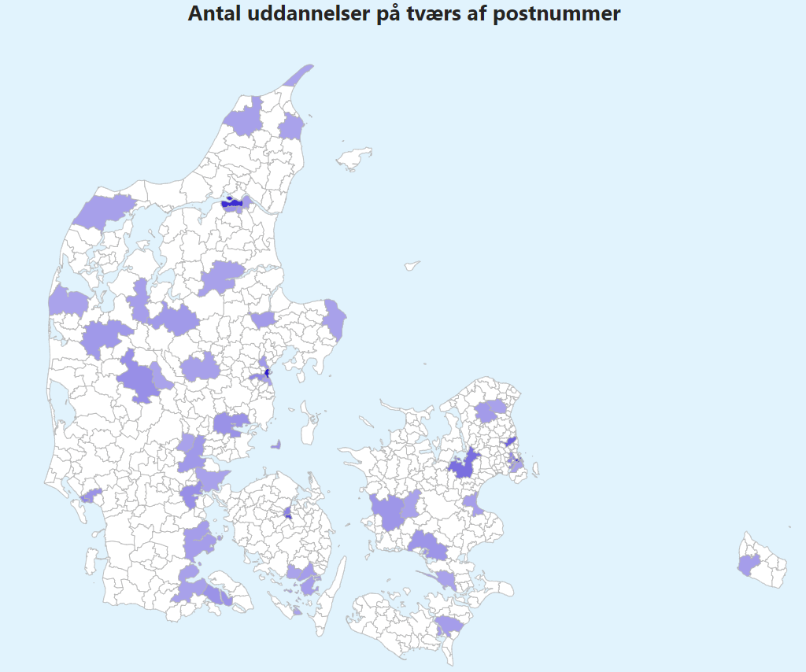Screen dimensions: 806x672
Task: Select the highlighted Skagen tip at Jutland's top
Action: 299,76
